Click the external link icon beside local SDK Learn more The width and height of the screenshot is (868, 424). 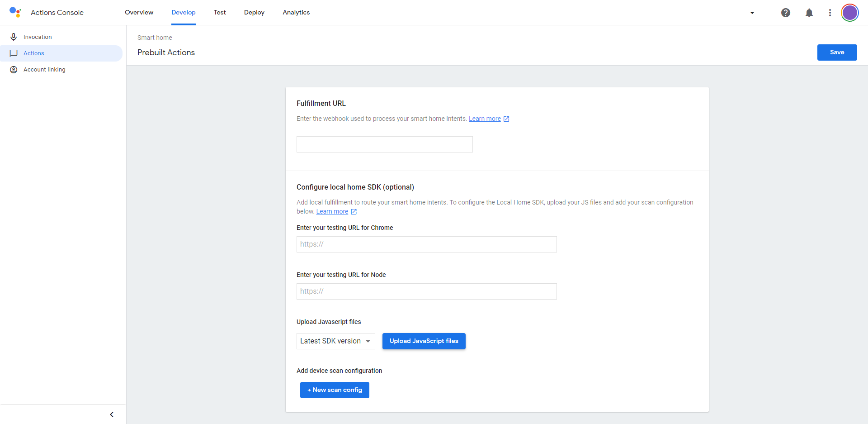(x=354, y=212)
